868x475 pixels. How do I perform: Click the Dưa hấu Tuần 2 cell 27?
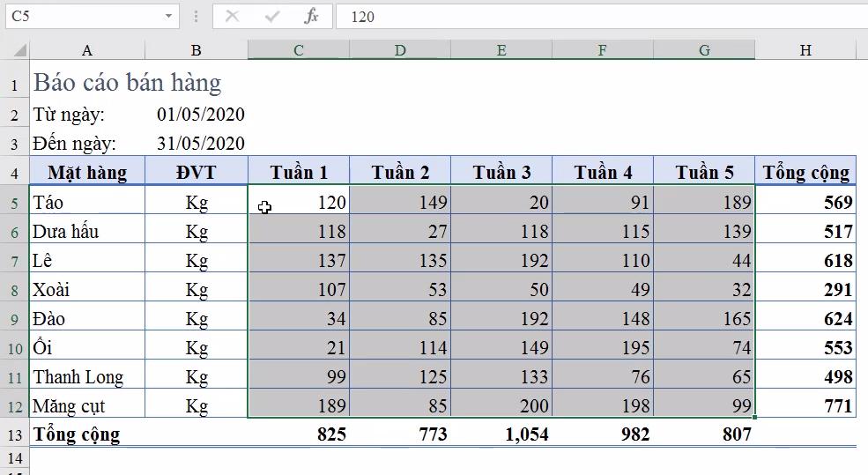click(x=400, y=230)
